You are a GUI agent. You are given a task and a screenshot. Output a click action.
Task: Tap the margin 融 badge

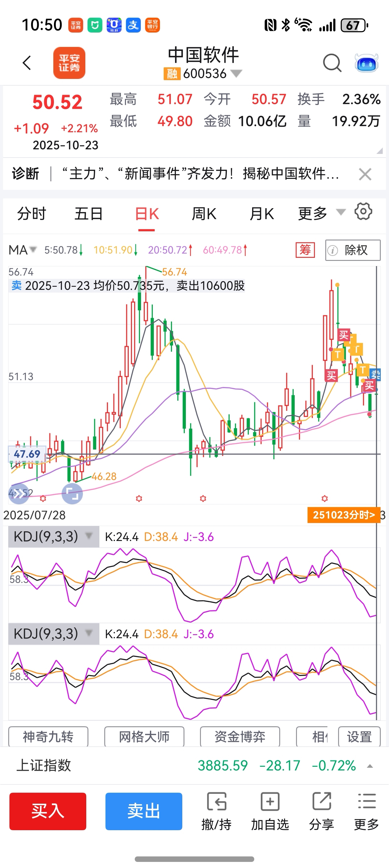click(x=172, y=74)
